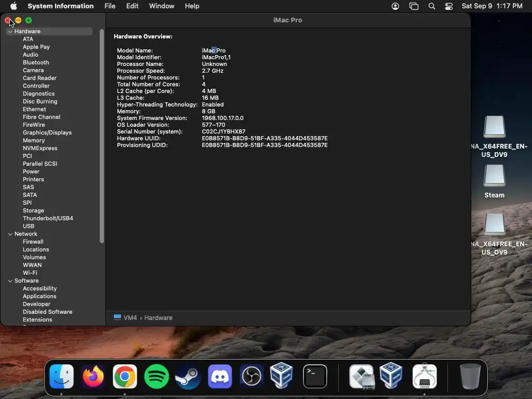Click the user account menu bar icon
The width and height of the screenshot is (532, 399).
tap(395, 6)
